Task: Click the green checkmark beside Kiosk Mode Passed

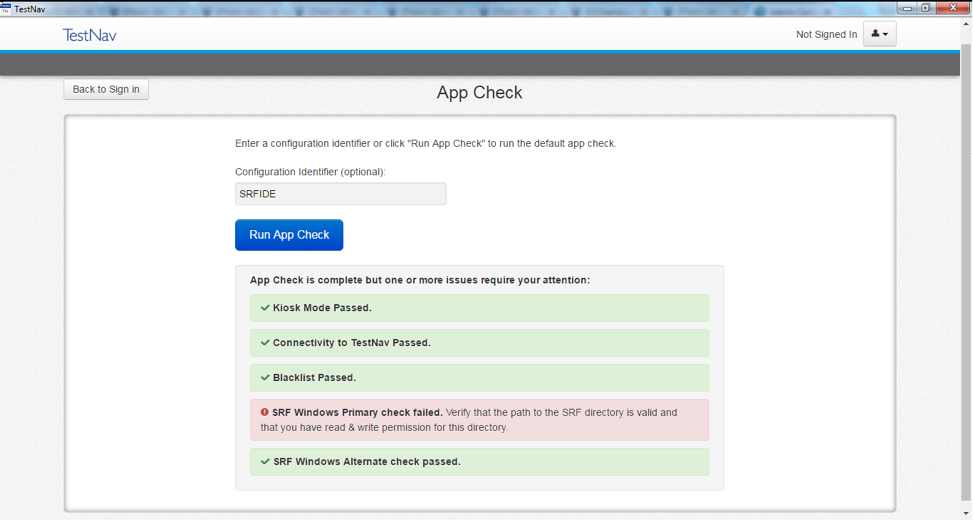Action: pyautogui.click(x=265, y=308)
